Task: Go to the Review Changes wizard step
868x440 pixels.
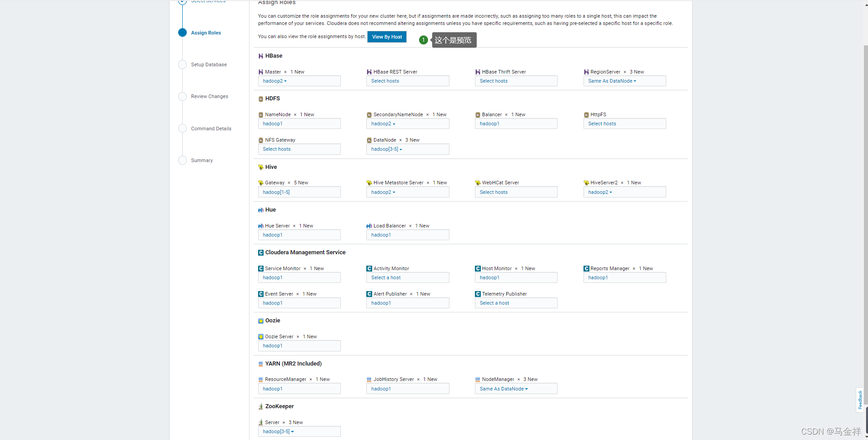Action: tap(210, 96)
